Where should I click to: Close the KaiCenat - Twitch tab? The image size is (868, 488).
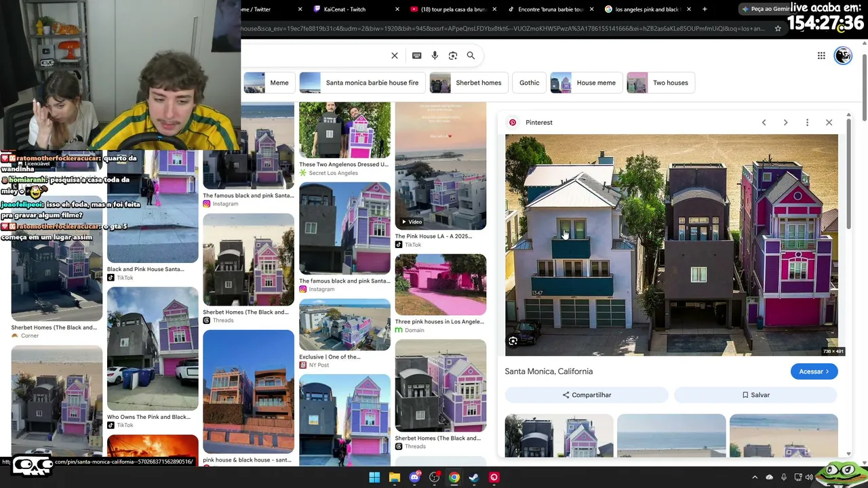coord(397,9)
